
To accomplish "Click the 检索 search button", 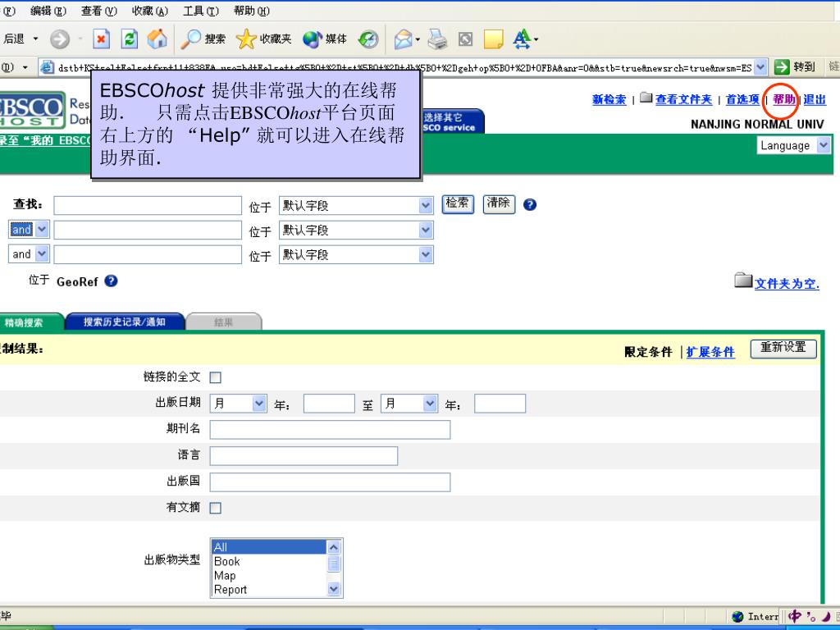I will coord(458,204).
